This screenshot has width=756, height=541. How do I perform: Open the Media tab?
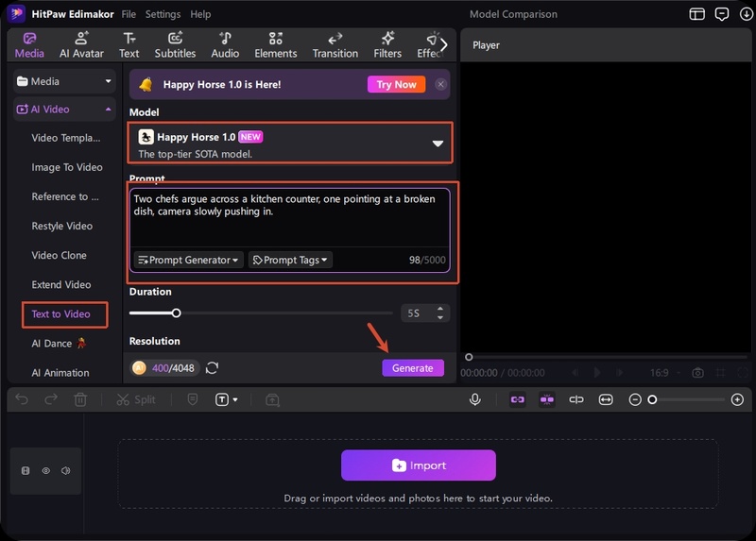(x=29, y=45)
